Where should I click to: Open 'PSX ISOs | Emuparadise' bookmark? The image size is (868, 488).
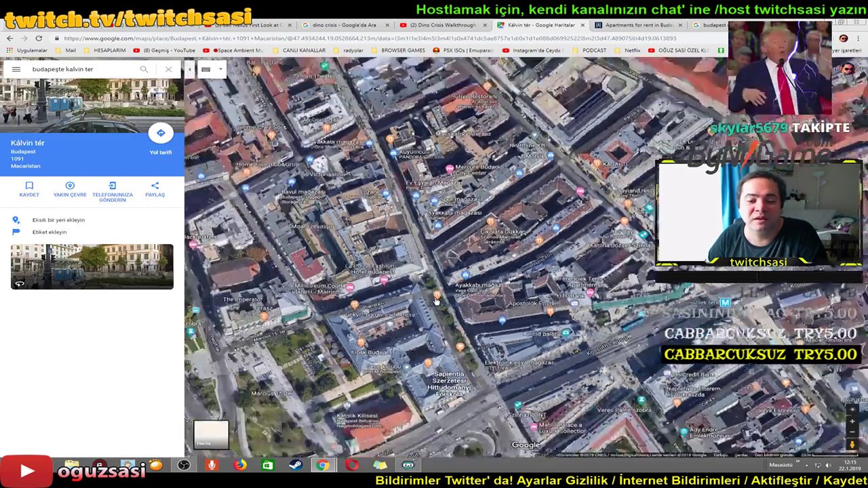[x=463, y=50]
